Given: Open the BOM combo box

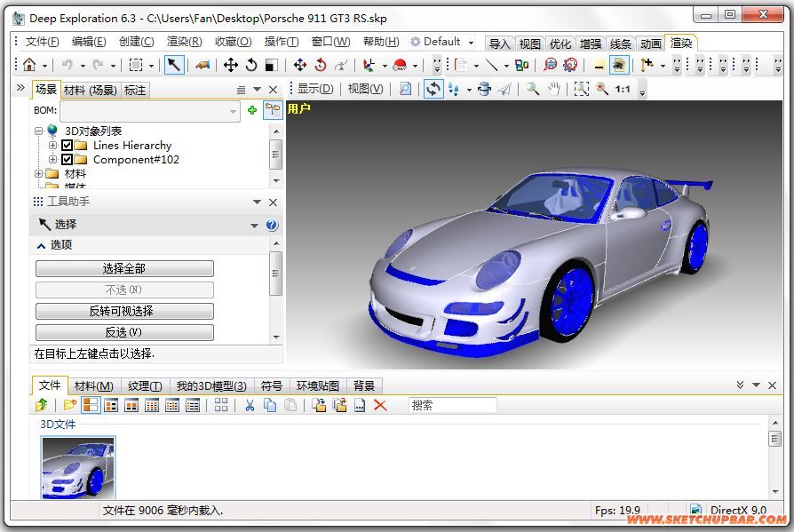Looking at the screenshot, I should (150, 110).
